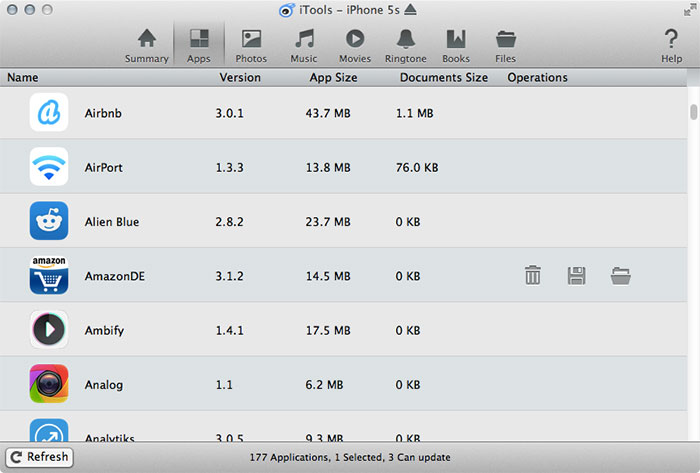The image size is (700, 473).
Task: Select the Ambify app name
Action: click(x=104, y=331)
